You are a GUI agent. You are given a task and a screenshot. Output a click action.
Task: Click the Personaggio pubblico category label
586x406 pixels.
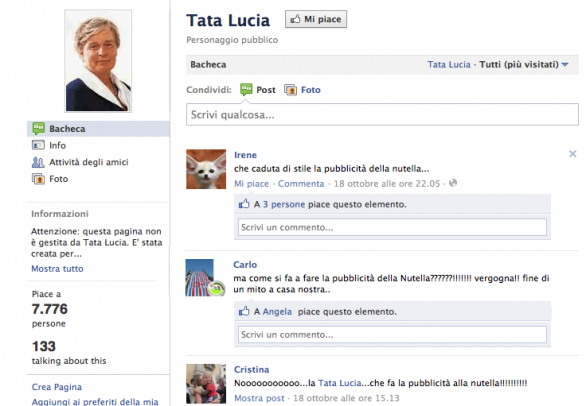232,40
